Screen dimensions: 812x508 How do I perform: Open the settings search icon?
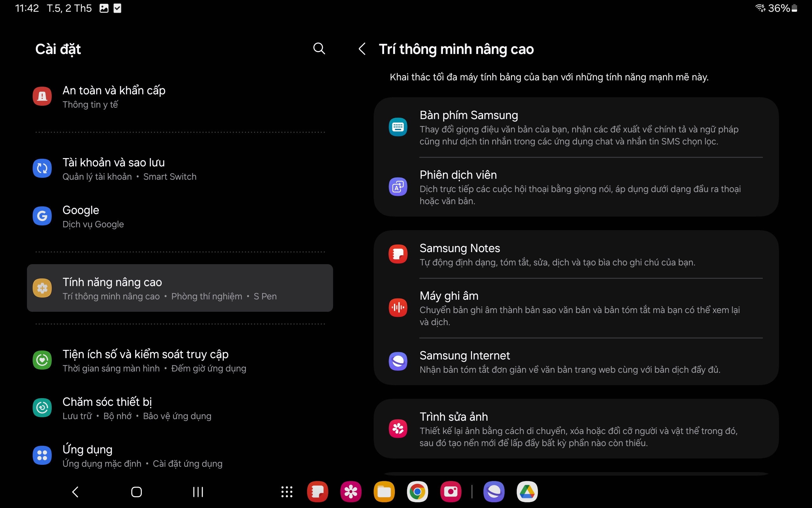coord(319,49)
